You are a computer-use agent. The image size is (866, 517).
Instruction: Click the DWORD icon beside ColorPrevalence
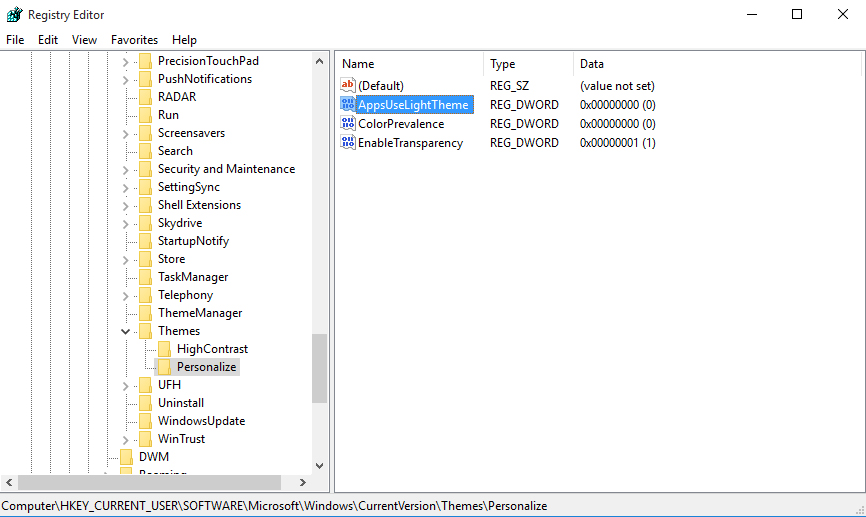point(347,123)
